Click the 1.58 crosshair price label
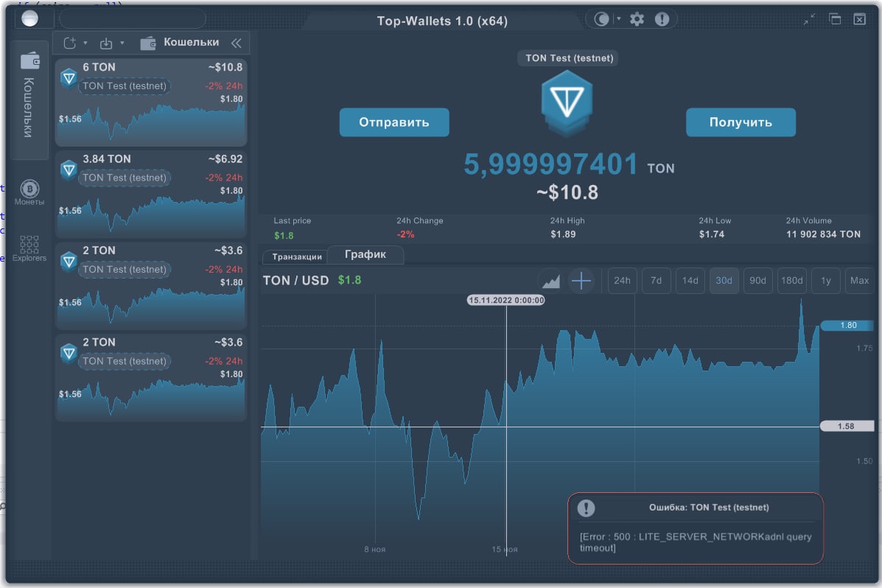Image resolution: width=882 pixels, height=588 pixels. point(847,426)
